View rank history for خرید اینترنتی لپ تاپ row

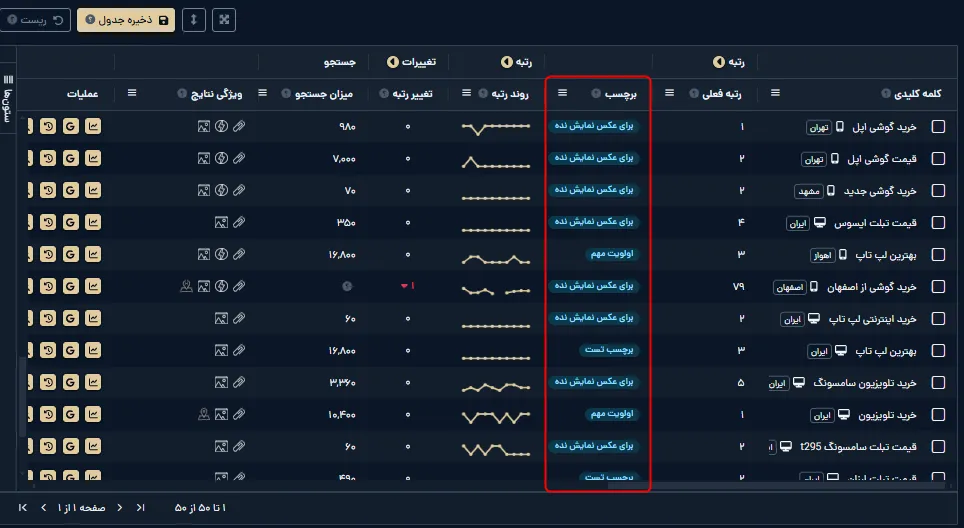tap(48, 318)
